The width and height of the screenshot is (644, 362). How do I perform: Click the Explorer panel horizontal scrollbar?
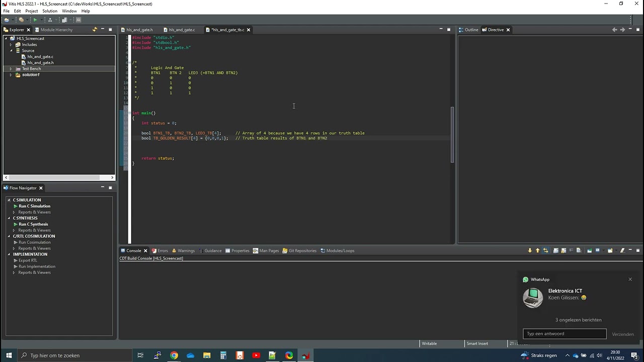59,177
